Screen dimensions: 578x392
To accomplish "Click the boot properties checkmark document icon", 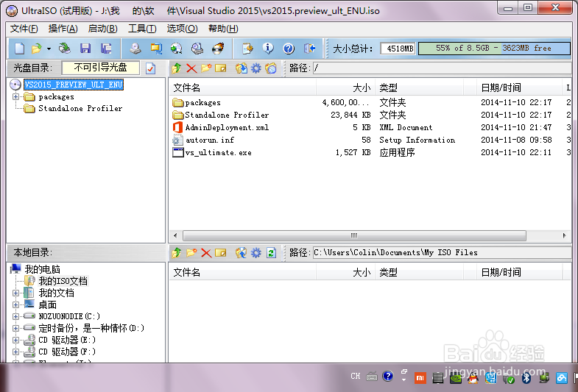I will (x=150, y=68).
